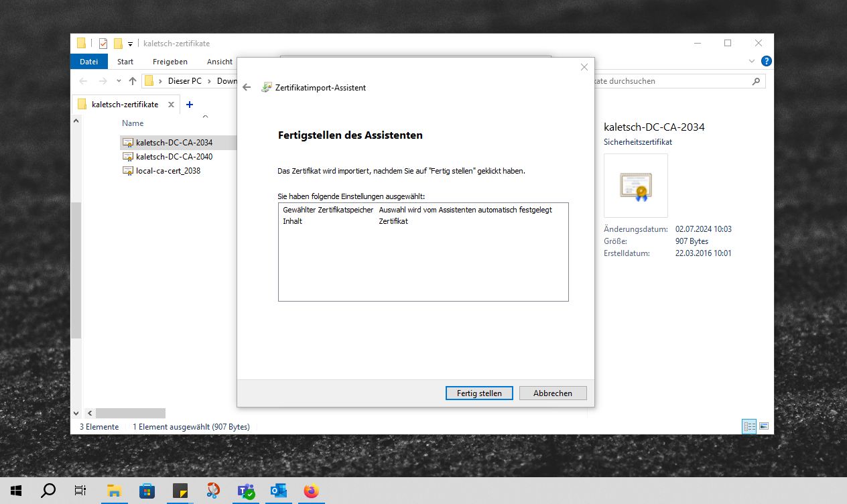Navigate up one folder level
The width and height of the screenshot is (847, 504).
point(133,81)
